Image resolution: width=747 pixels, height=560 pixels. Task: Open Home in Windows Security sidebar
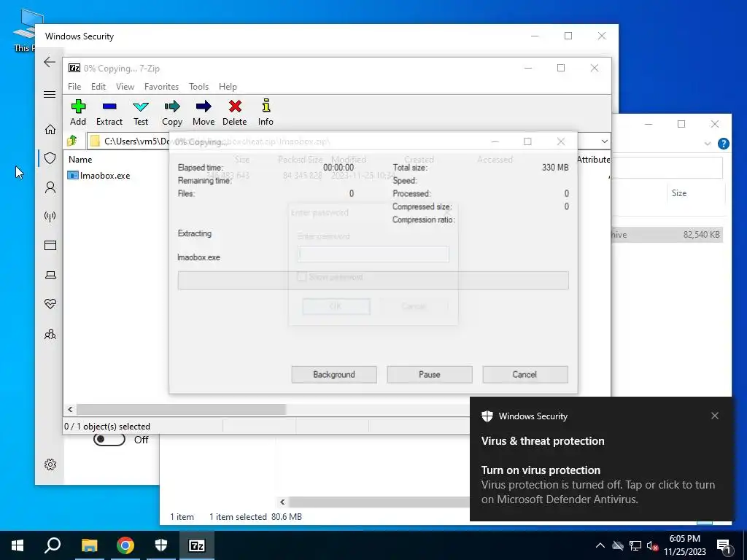coord(50,130)
